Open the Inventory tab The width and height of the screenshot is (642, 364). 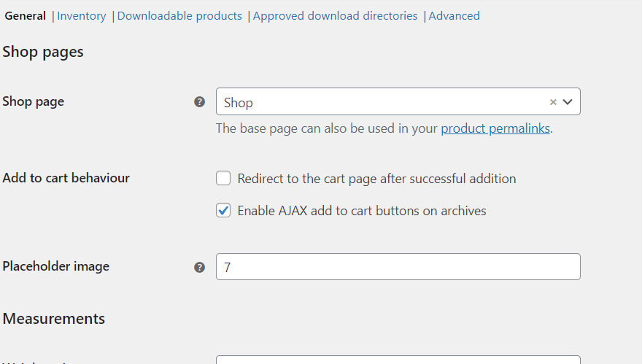click(82, 15)
